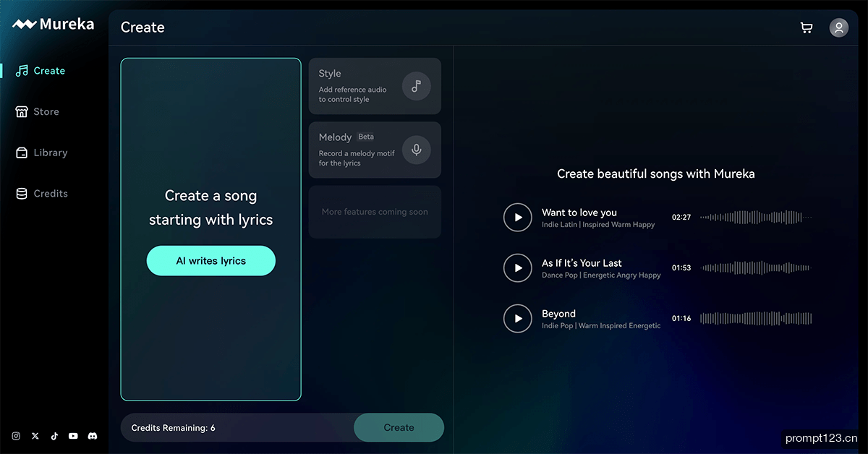Open the shopping cart

(807, 27)
